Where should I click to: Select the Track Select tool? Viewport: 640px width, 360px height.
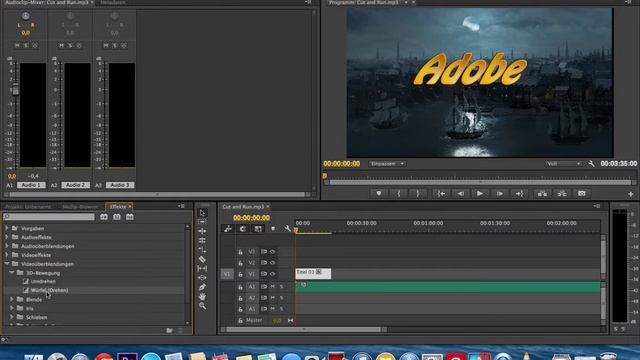click(x=202, y=222)
